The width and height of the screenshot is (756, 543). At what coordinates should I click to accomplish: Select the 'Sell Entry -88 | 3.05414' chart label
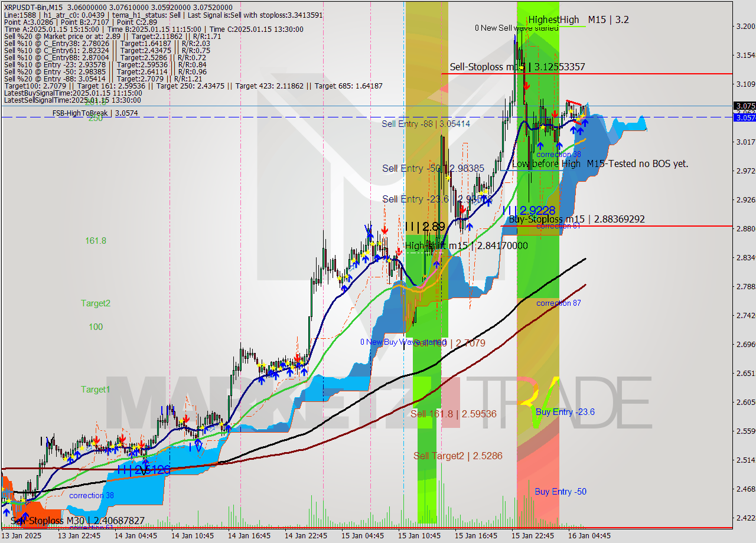click(x=426, y=123)
